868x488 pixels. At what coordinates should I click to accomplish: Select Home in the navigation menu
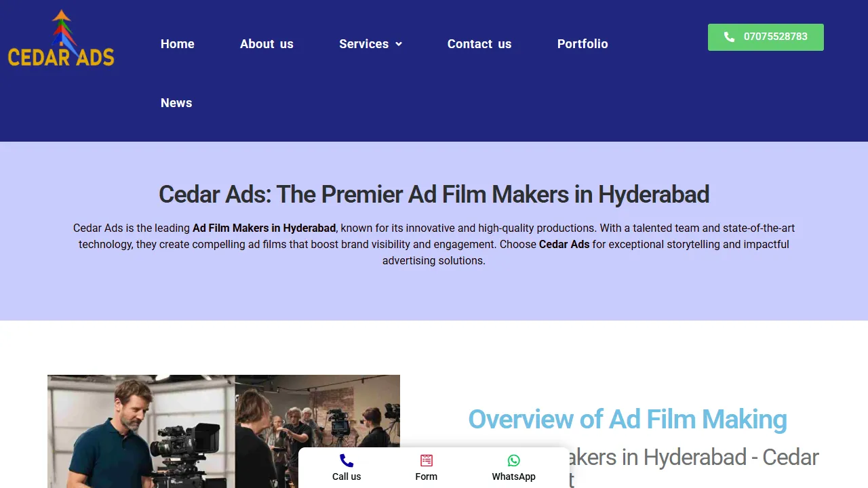[177, 43]
